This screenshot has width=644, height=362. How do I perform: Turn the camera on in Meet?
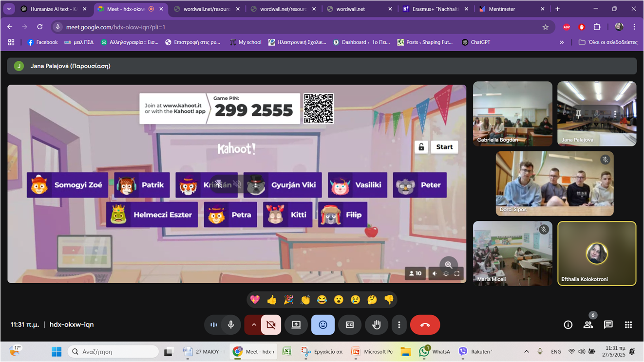pyautogui.click(x=271, y=325)
